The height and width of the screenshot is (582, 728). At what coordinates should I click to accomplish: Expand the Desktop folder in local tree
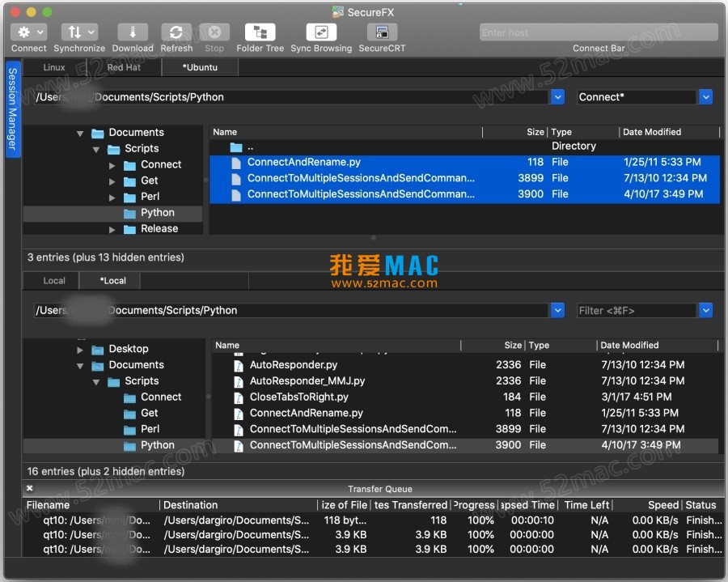tap(80, 350)
